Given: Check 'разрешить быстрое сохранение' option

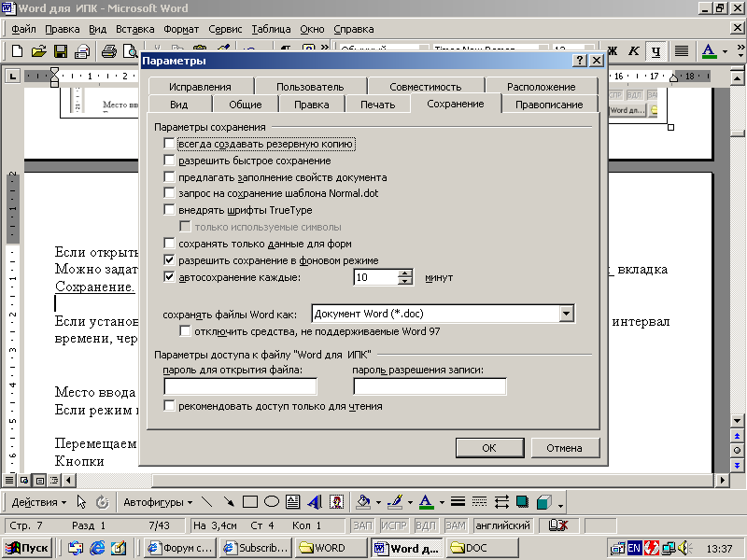Looking at the screenshot, I should click(x=169, y=160).
